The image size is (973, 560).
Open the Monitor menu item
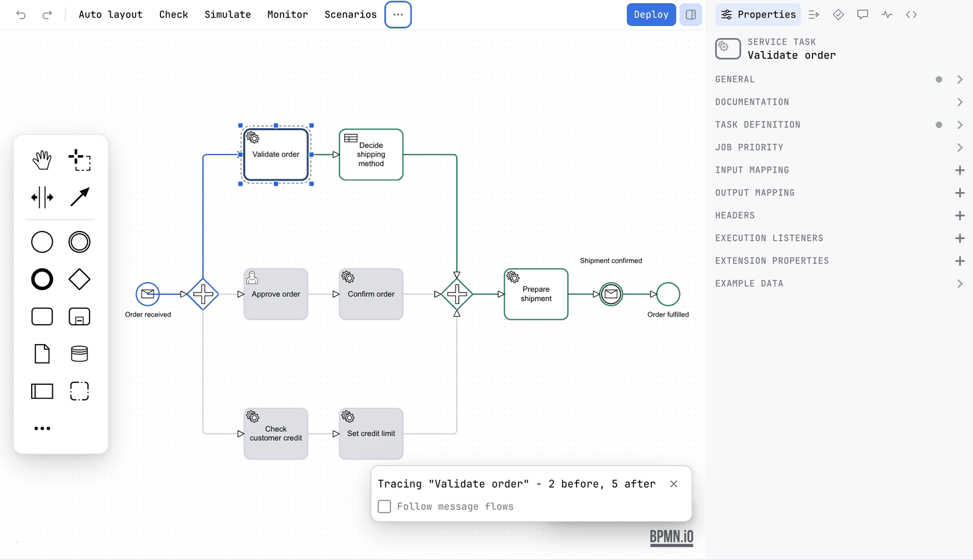288,15
